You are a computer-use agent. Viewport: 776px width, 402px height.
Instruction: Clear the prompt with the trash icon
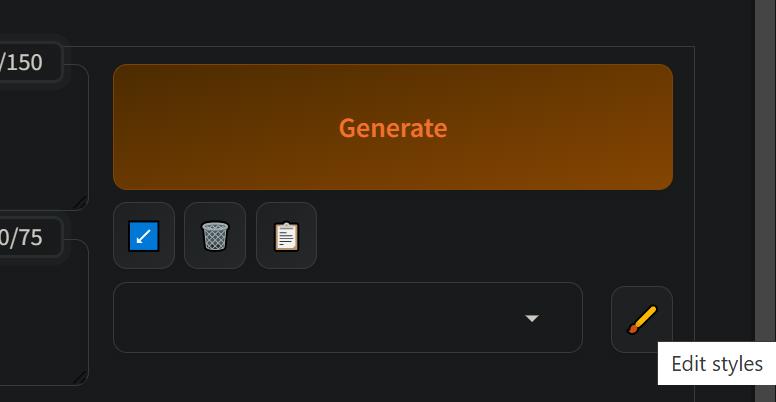(x=215, y=236)
